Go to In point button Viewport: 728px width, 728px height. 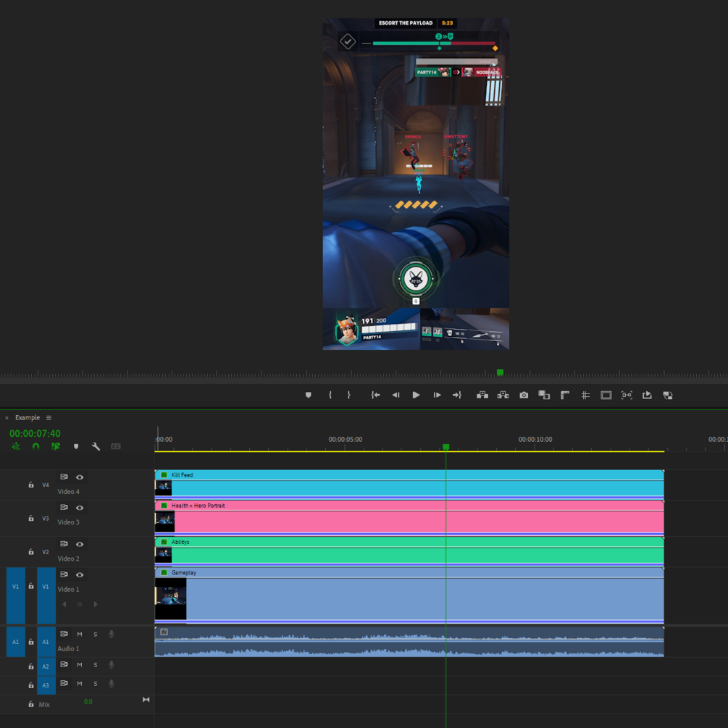coord(375,395)
